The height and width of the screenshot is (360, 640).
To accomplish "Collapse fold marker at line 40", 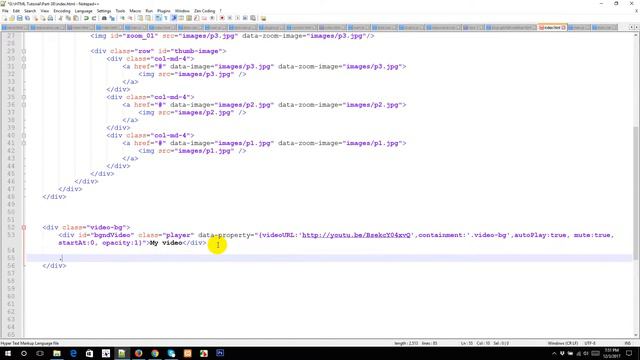I will [24, 136].
